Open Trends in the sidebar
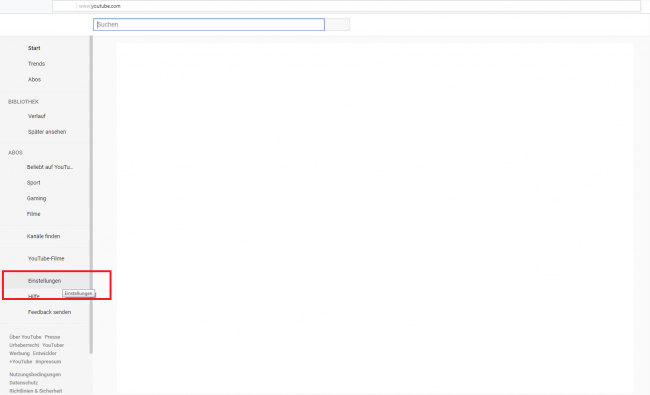 click(36, 64)
